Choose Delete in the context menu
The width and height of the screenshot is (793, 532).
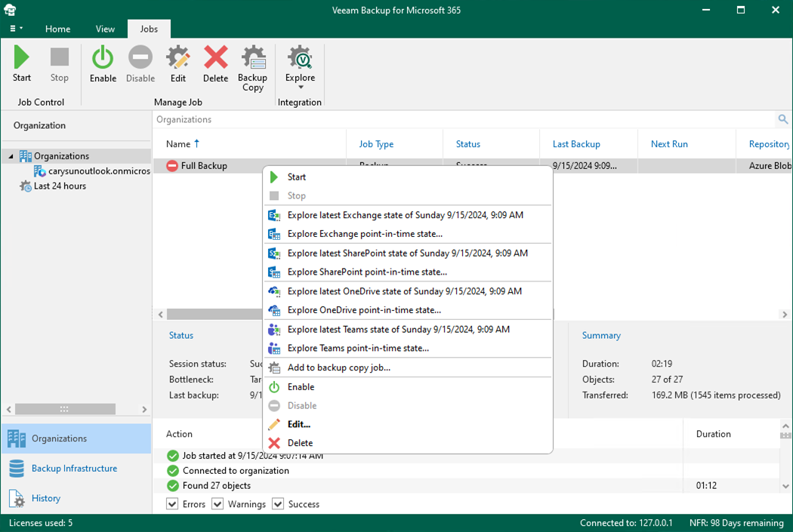(x=408, y=443)
